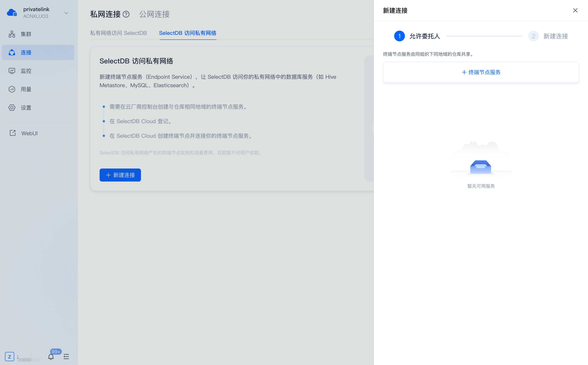The height and width of the screenshot is (365, 588).
Task: Close the 新建连接 drawer panel
Action: (x=575, y=10)
